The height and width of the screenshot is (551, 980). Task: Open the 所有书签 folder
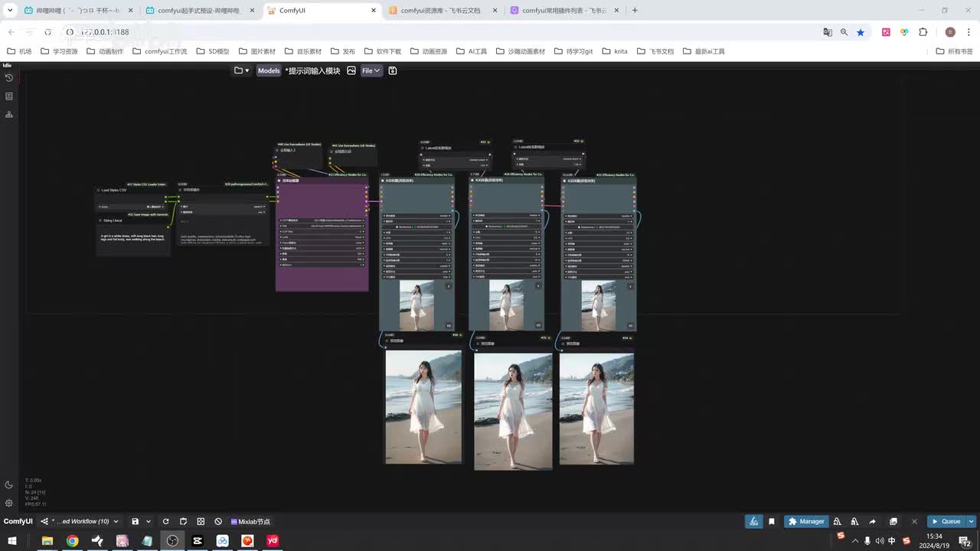click(954, 51)
